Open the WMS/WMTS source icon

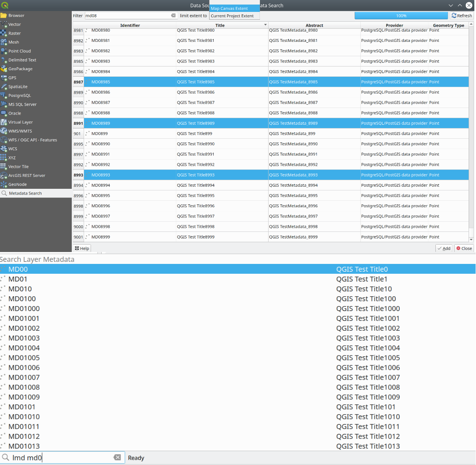(x=4, y=131)
